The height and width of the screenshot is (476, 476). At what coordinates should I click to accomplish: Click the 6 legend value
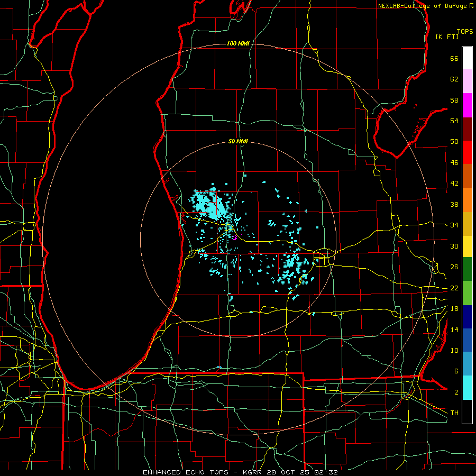pyautogui.click(x=456, y=371)
